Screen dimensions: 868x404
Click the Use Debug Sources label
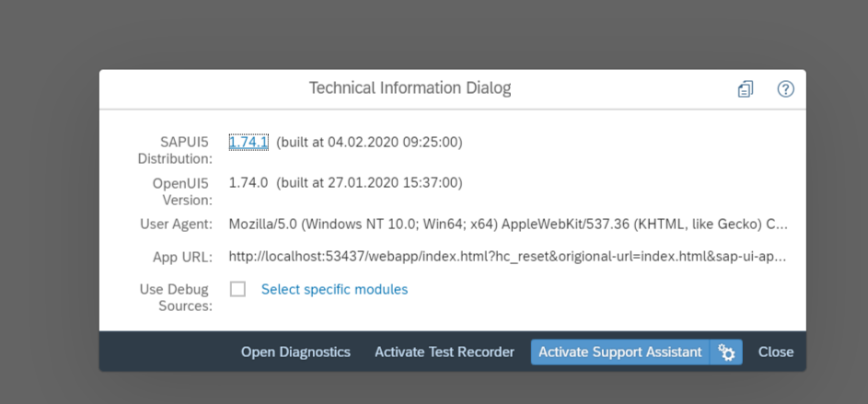click(x=176, y=297)
